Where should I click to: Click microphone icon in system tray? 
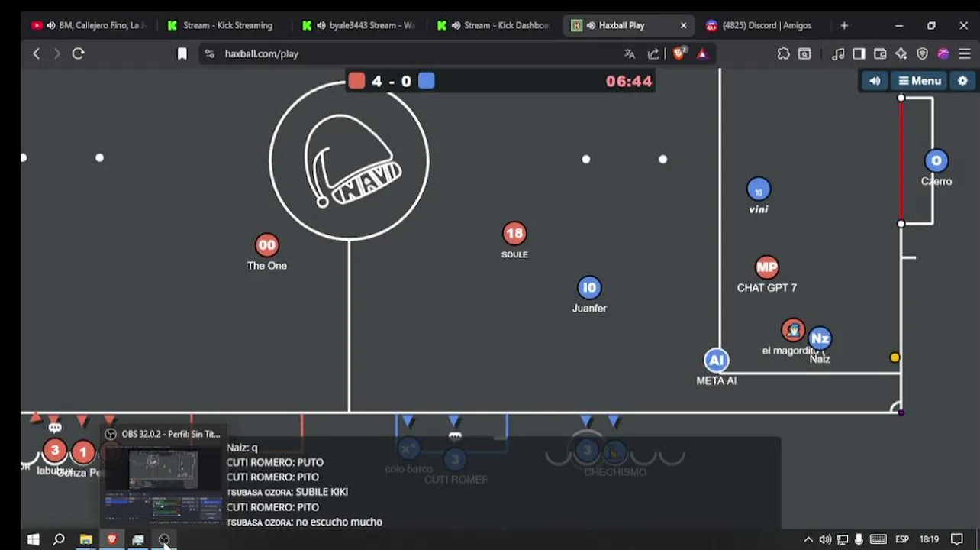tap(859, 539)
